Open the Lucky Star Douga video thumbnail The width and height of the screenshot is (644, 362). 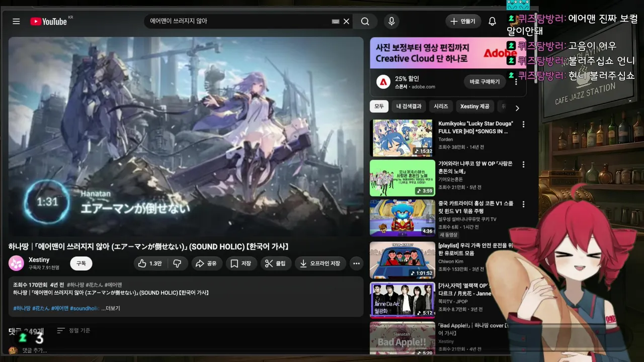coord(402,138)
